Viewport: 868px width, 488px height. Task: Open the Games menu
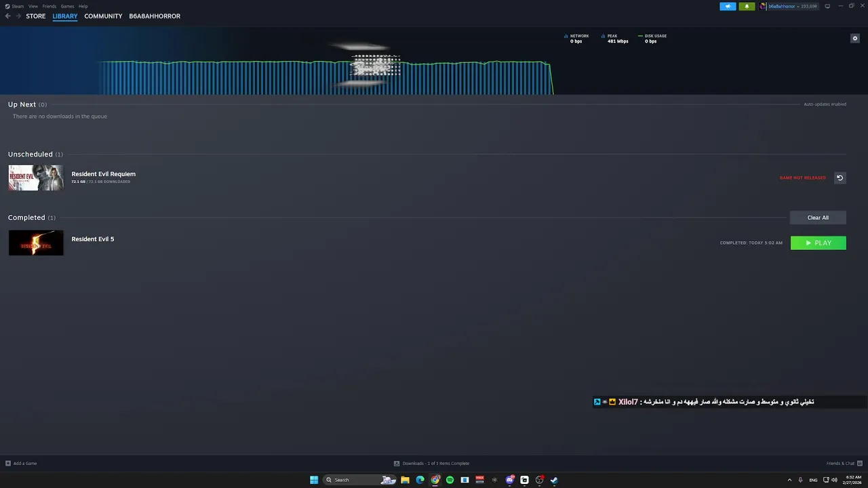67,6
